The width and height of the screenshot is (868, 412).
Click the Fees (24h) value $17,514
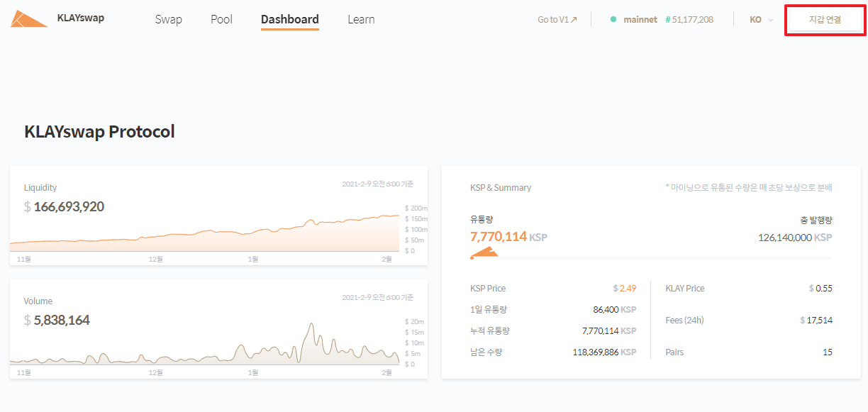click(816, 321)
